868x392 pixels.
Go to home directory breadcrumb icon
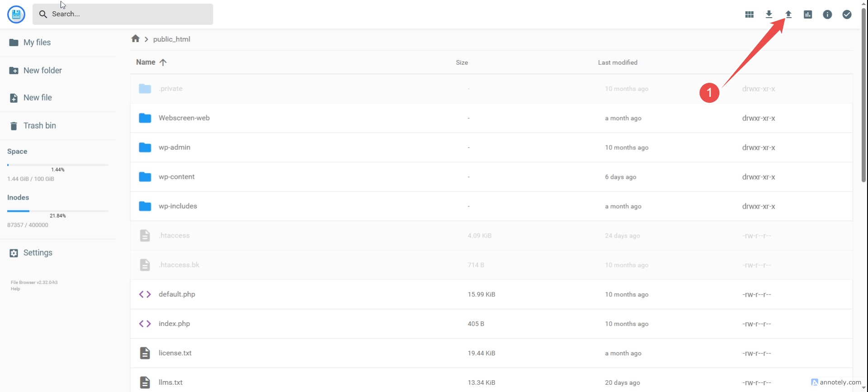coord(135,39)
